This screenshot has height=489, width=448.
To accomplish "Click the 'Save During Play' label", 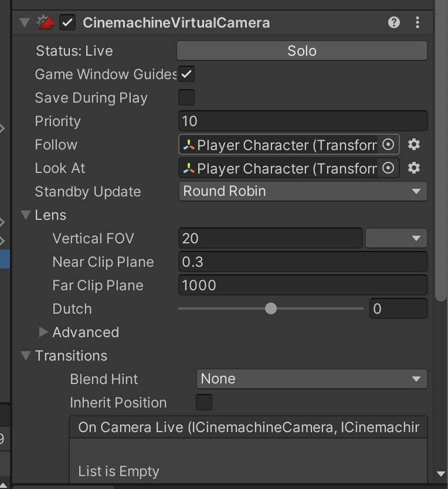I will click(91, 98).
